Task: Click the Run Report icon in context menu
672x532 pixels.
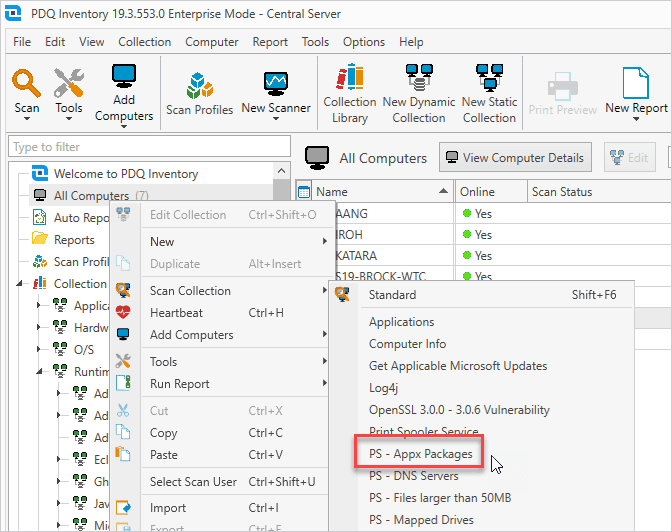Action: (x=123, y=383)
